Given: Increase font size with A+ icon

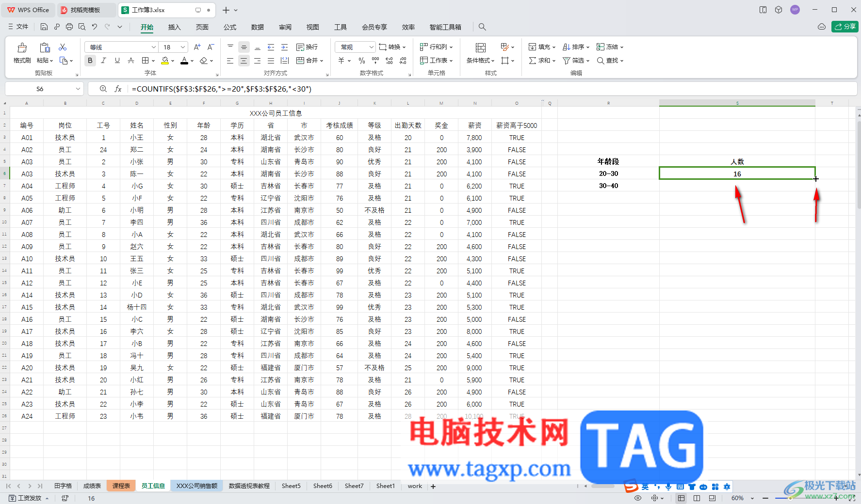Looking at the screenshot, I should pyautogui.click(x=197, y=47).
